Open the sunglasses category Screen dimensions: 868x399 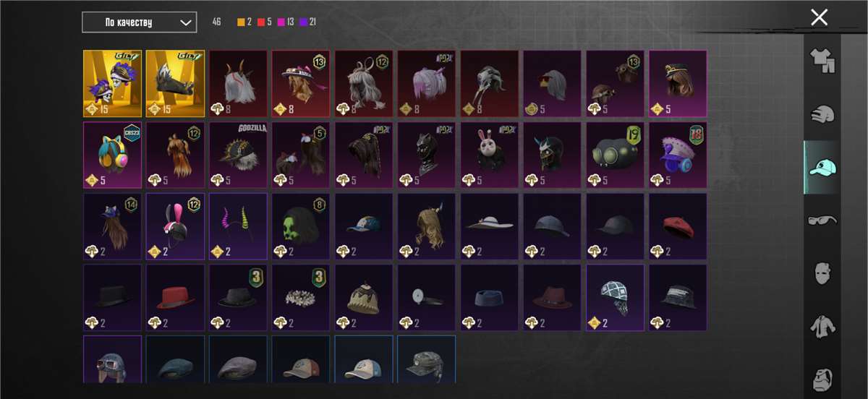pos(822,220)
